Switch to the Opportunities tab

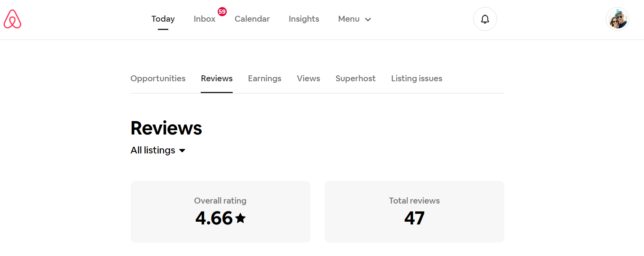pos(158,78)
